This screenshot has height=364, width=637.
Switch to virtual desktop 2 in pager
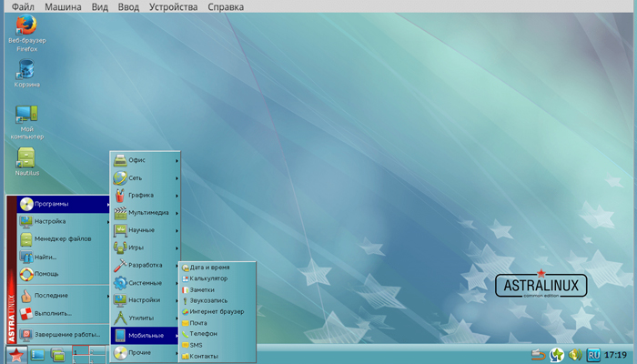[x=97, y=350]
